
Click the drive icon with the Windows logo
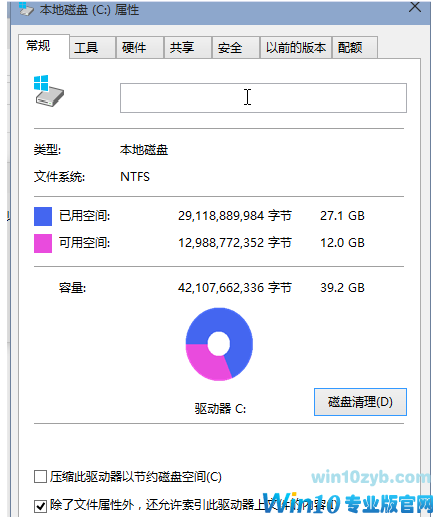[49, 91]
